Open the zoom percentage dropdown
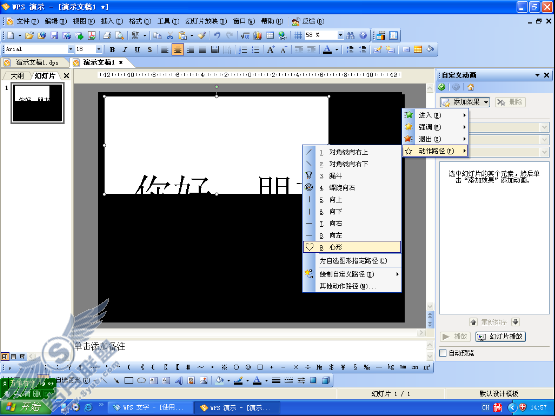The height and width of the screenshot is (416, 555). tap(340, 35)
